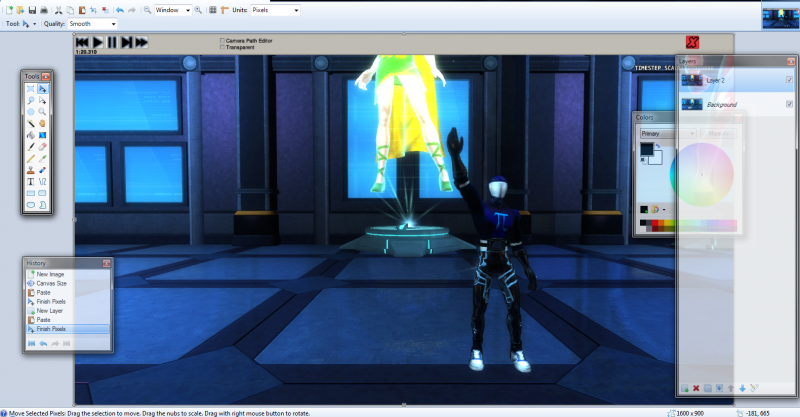Redo the action in the toolbar

[131, 10]
